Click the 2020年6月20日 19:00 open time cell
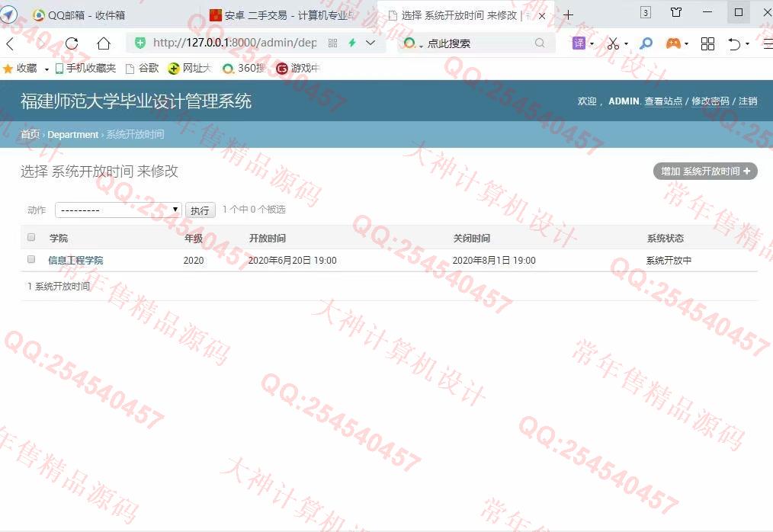773x532 pixels. 292,261
